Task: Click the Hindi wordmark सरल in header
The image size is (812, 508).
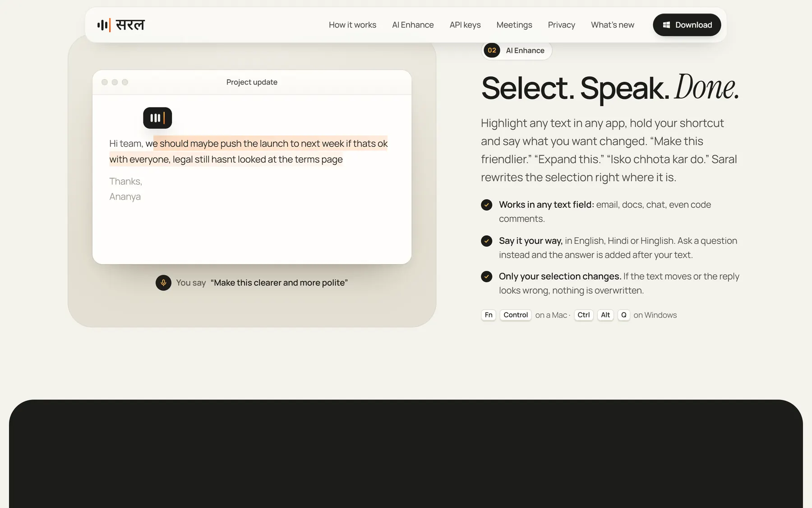Action: [x=130, y=25]
